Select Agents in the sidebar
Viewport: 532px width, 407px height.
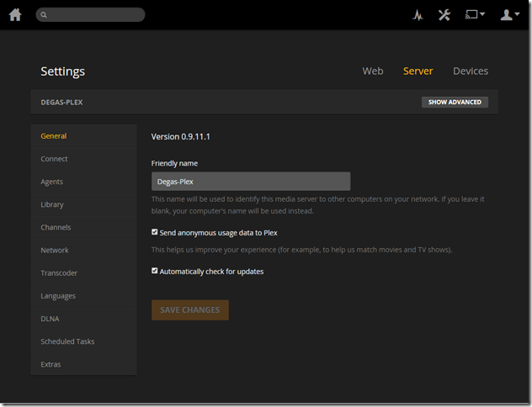click(52, 182)
